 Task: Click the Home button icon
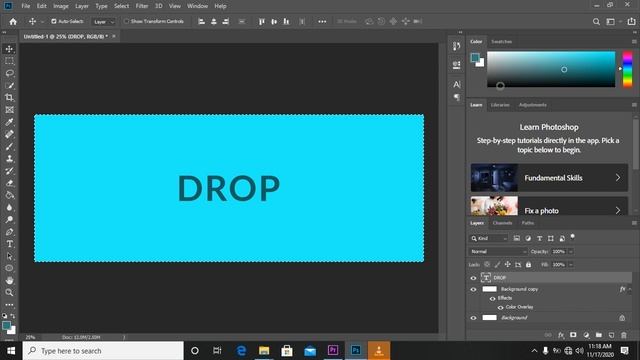click(x=13, y=22)
